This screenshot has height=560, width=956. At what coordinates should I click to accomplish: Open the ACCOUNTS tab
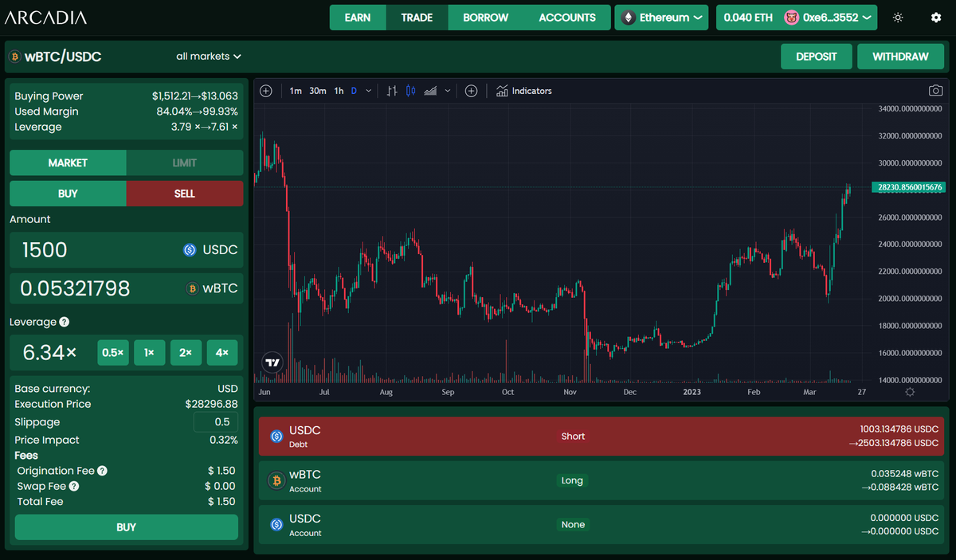click(x=567, y=18)
